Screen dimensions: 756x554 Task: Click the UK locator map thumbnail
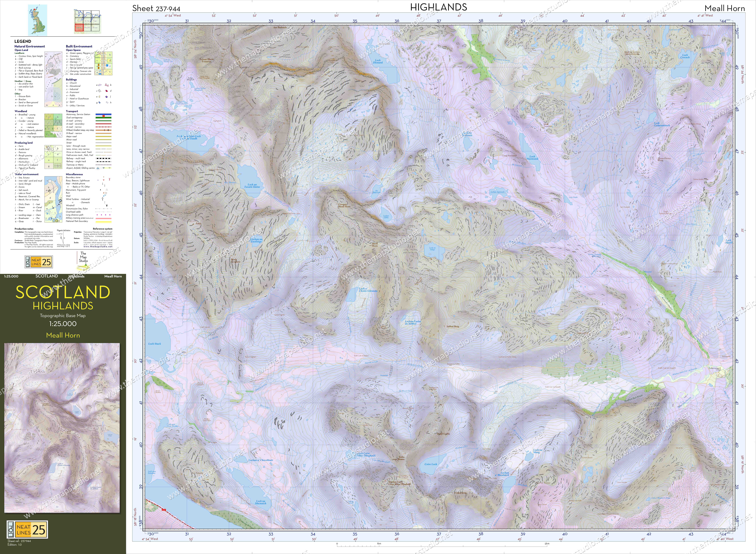click(x=38, y=20)
